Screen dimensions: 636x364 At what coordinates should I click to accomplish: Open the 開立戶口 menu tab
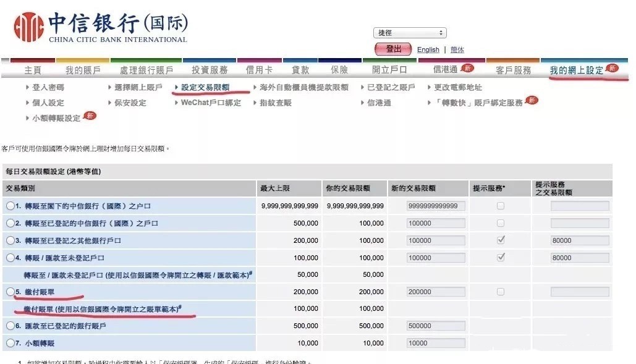(x=390, y=70)
